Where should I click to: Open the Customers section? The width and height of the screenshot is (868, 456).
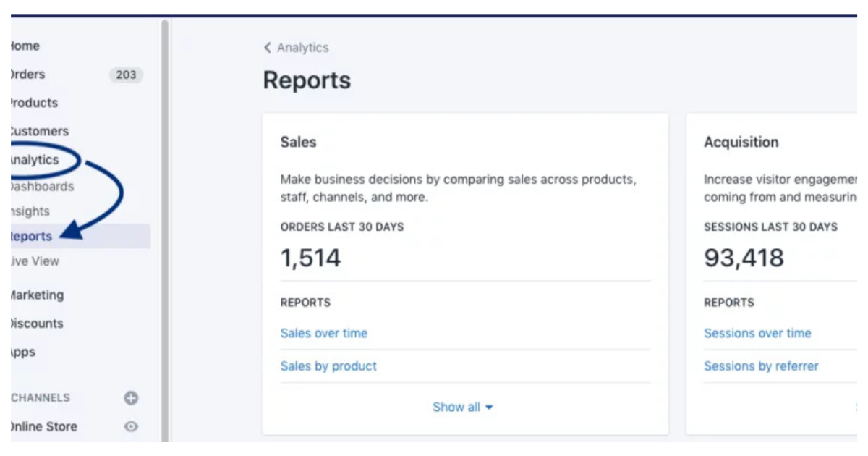point(38,132)
